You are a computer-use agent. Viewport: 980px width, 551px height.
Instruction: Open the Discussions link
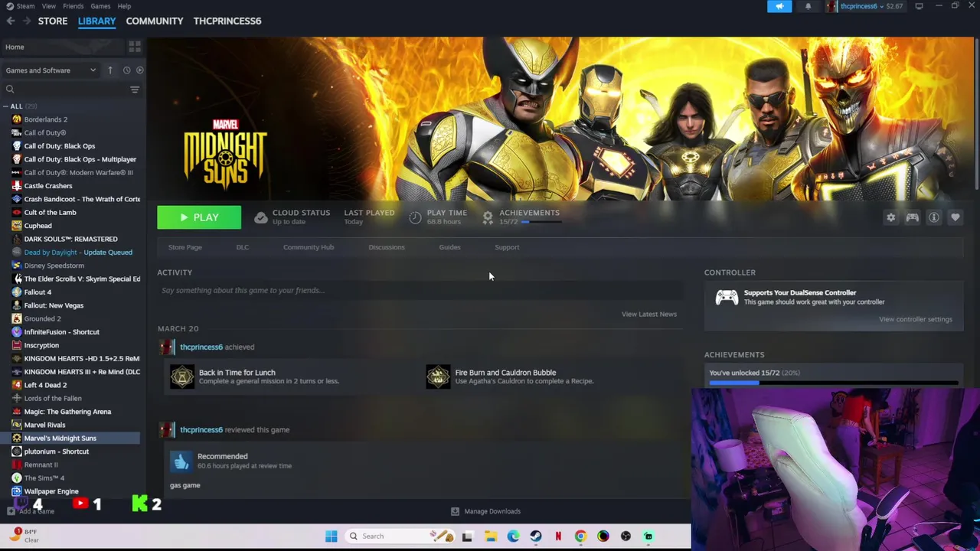click(x=387, y=247)
